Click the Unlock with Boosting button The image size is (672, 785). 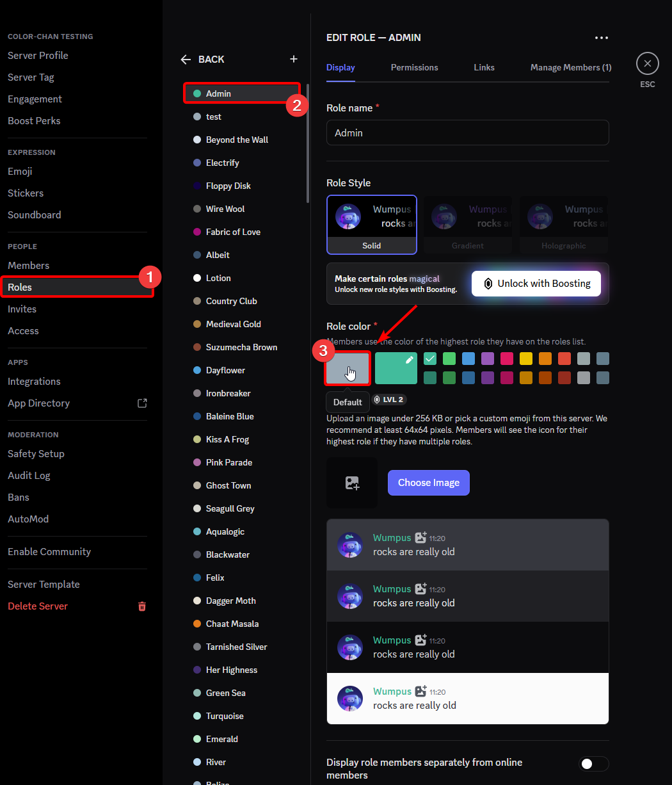tap(536, 283)
